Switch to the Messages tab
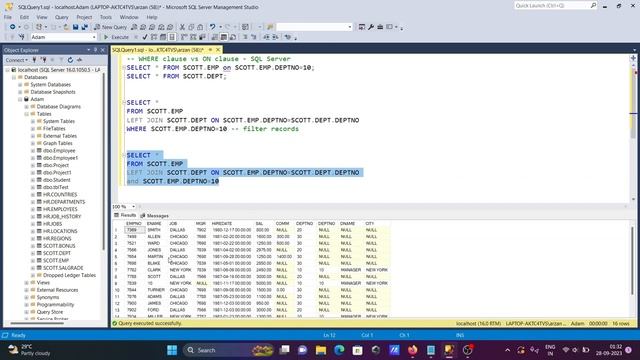 [154, 216]
